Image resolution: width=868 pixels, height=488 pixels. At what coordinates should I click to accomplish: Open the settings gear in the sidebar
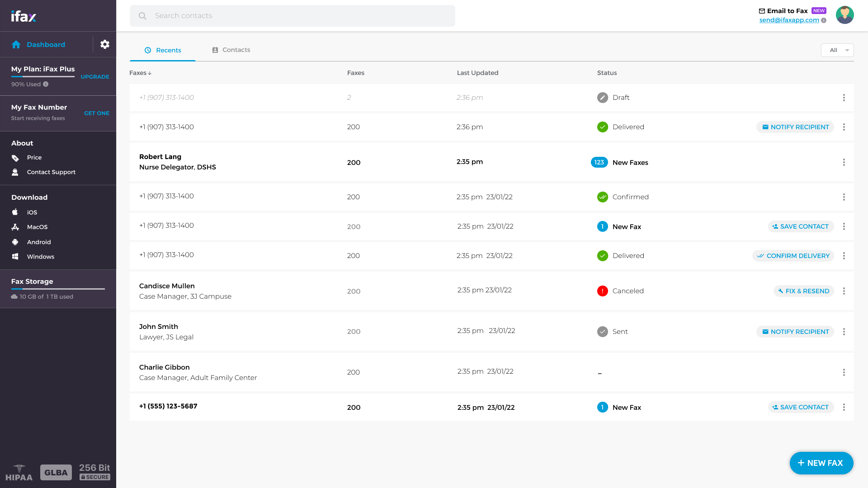[105, 44]
